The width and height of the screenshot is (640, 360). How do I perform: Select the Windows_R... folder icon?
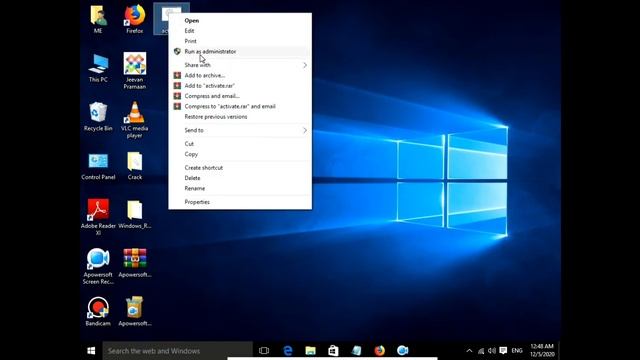pos(135,214)
